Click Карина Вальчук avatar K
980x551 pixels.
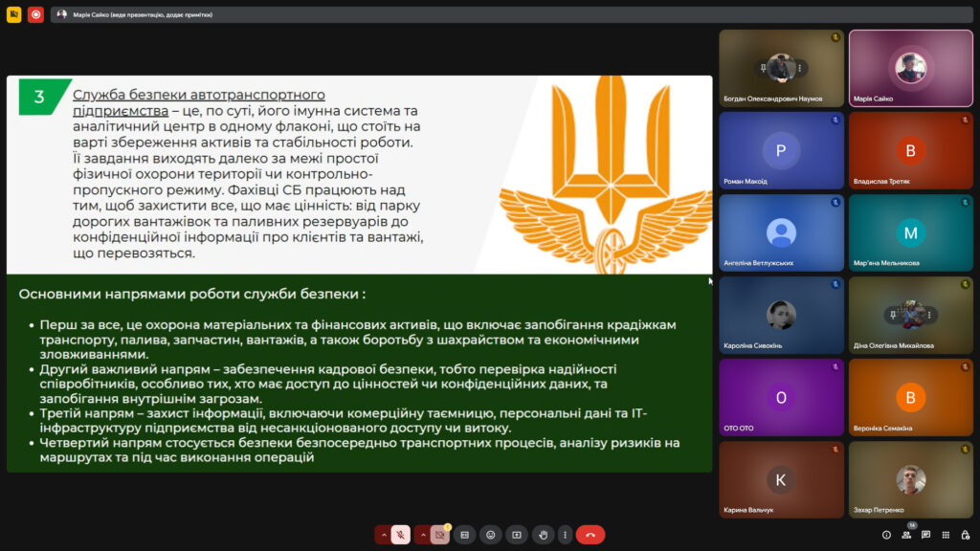pyautogui.click(x=781, y=480)
